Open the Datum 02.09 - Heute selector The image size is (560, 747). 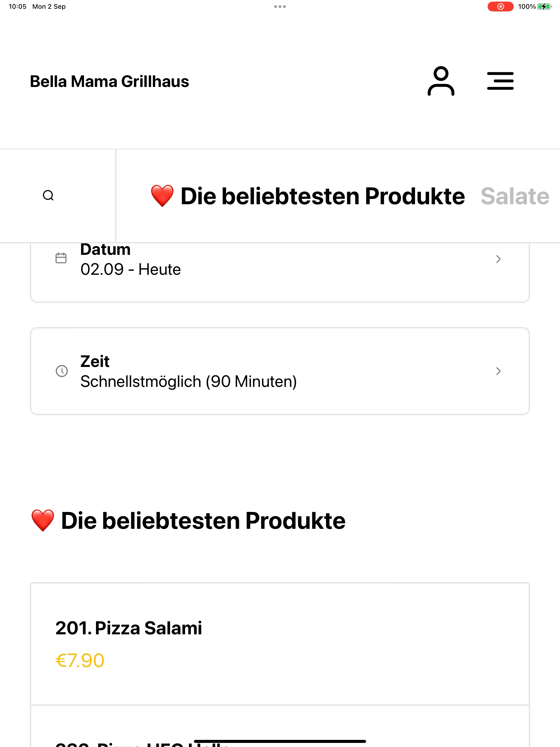pyautogui.click(x=280, y=272)
